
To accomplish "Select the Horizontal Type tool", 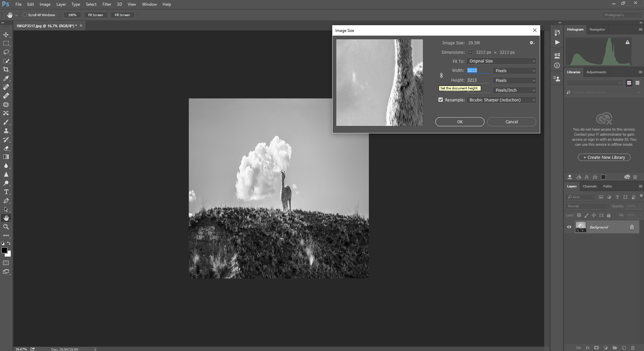I will point(6,192).
